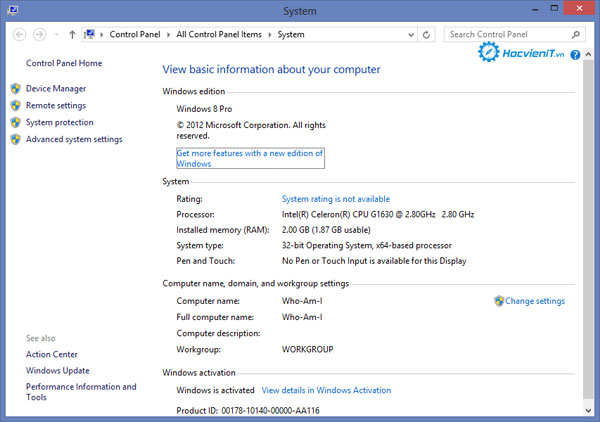The width and height of the screenshot is (600, 422).
Task: Expand the chevron before Control Panel breadcrumb
Action: click(102, 35)
